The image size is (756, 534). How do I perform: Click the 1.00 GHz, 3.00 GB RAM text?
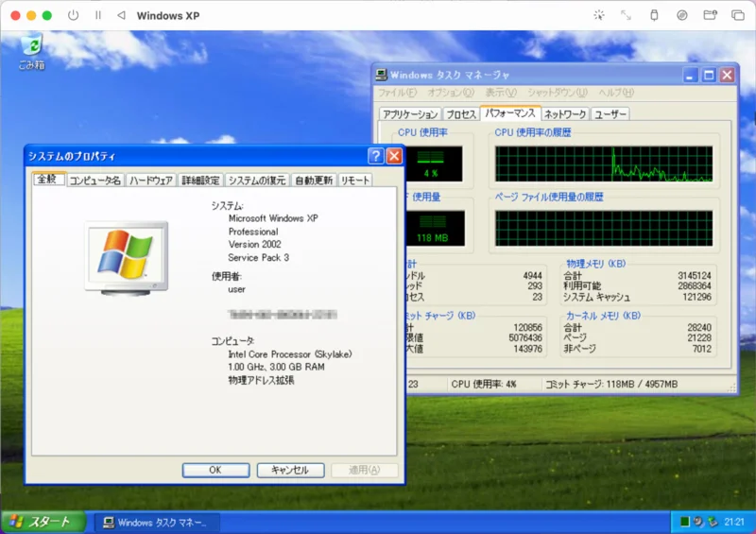[x=276, y=367]
